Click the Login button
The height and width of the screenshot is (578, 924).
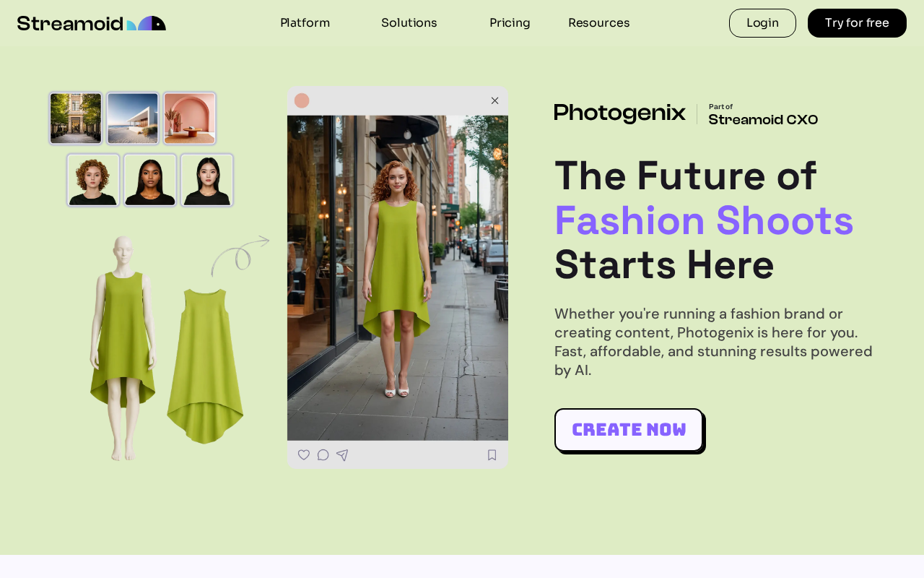pos(762,23)
